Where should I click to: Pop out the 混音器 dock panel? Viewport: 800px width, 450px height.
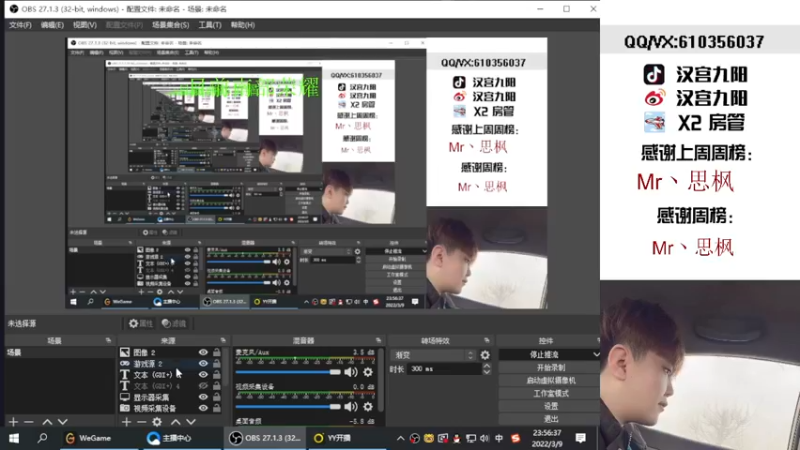(378, 340)
